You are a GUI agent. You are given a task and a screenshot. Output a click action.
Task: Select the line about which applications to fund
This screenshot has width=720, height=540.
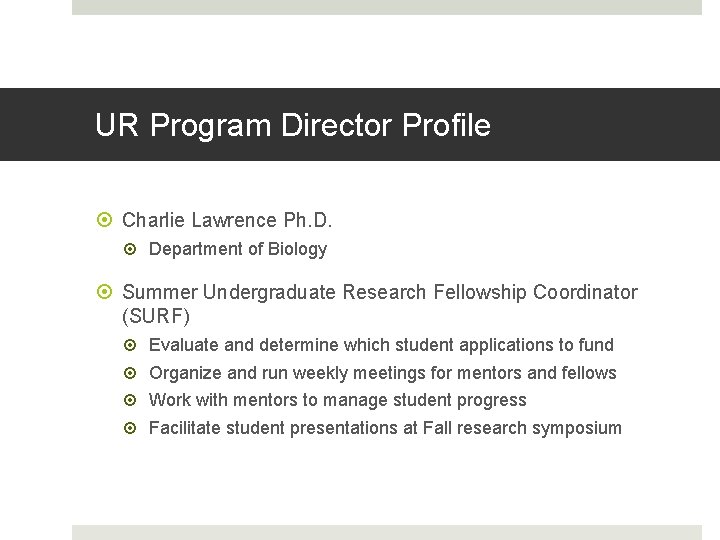[x=381, y=345]
